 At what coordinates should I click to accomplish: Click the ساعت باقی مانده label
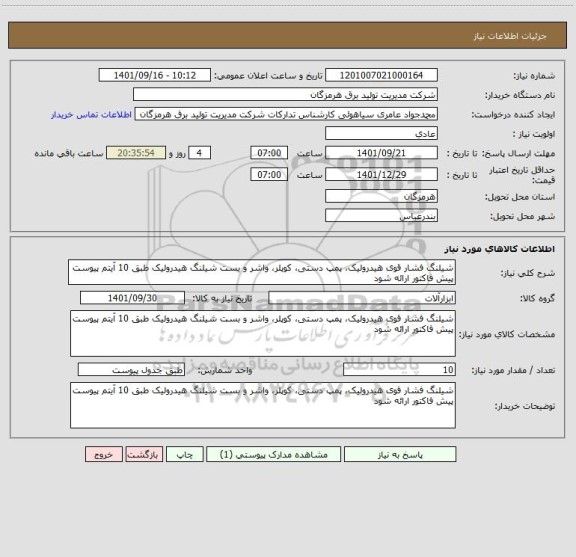69,154
